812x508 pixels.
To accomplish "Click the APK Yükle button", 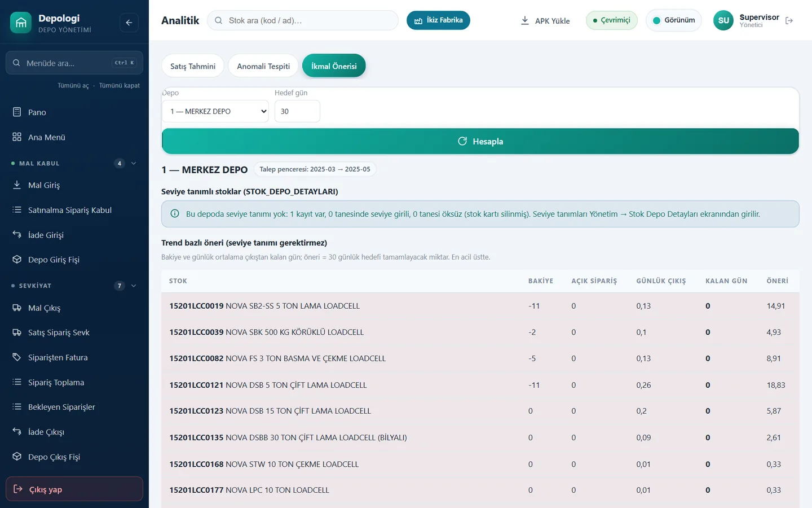I will (x=545, y=20).
